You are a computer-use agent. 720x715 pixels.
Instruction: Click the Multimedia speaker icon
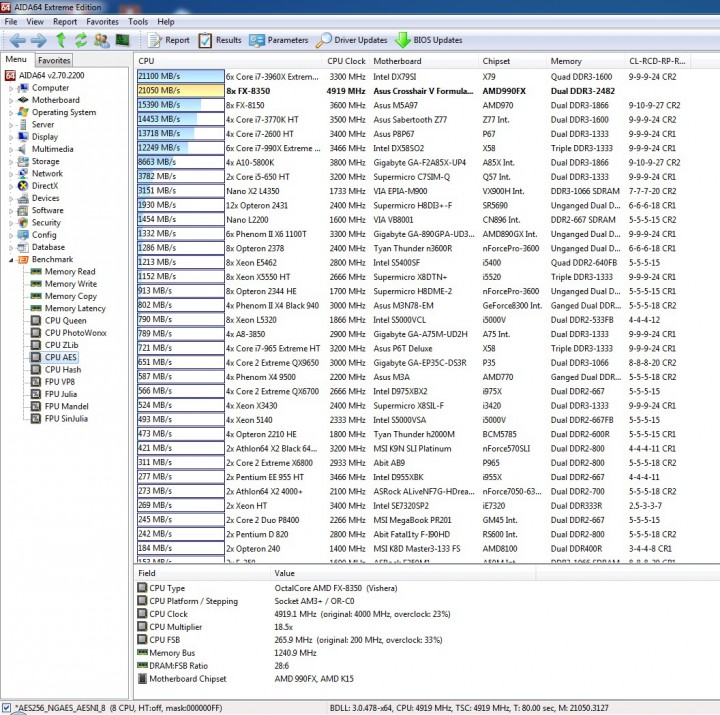coord(23,149)
